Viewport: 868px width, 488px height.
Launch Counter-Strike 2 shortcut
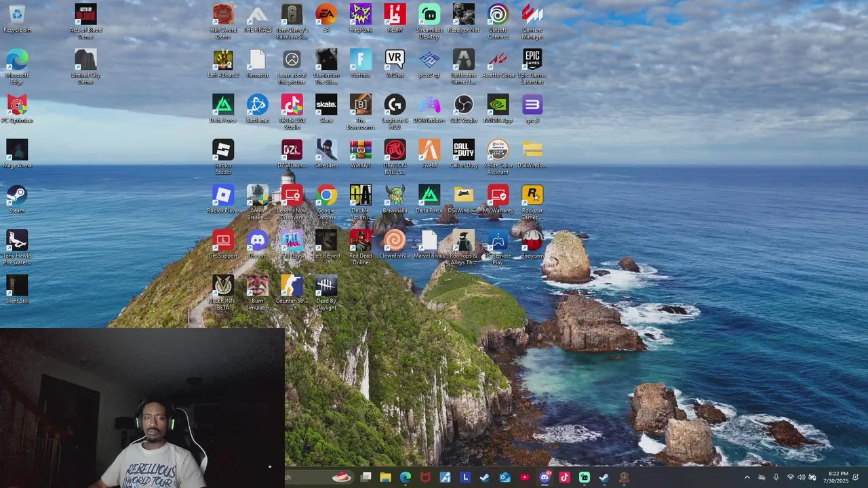click(292, 293)
